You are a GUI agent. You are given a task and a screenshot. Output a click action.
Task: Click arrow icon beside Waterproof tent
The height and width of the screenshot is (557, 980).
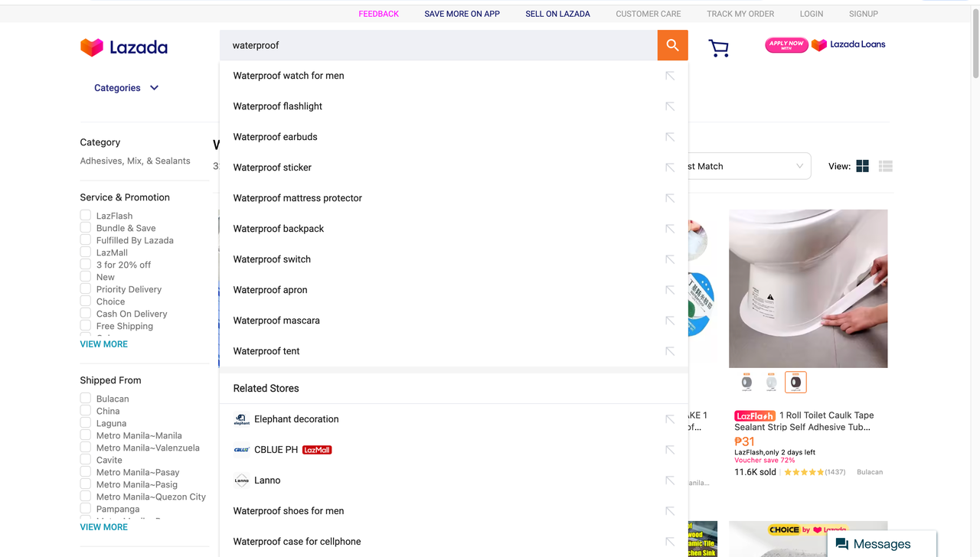pyautogui.click(x=670, y=351)
